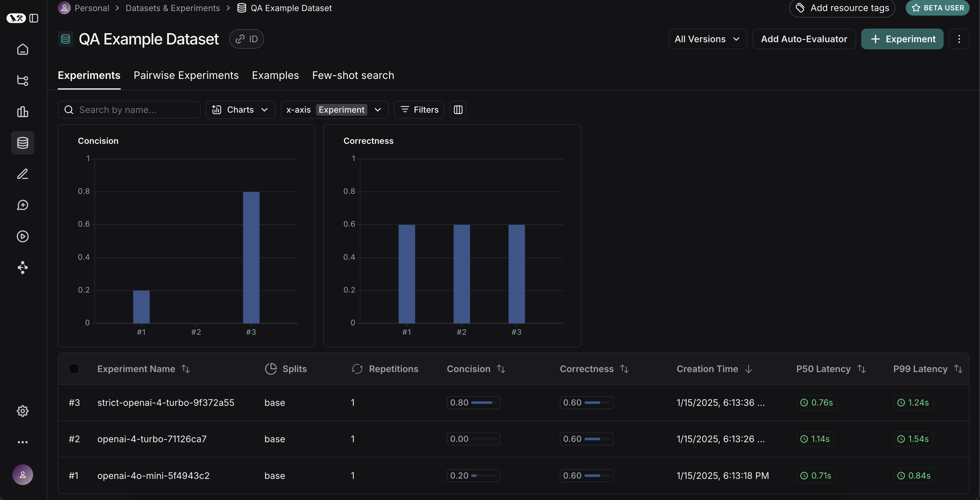Click the column layout toggle icon
Screen dimensions: 980x500
tap(458, 110)
